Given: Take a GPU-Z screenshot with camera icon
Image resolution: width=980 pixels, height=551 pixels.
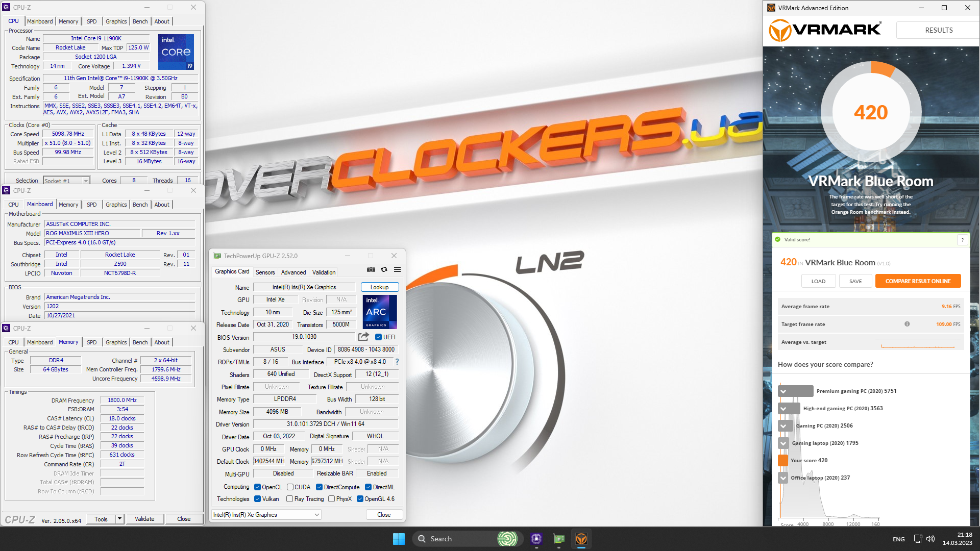Looking at the screenshot, I should (x=371, y=269).
